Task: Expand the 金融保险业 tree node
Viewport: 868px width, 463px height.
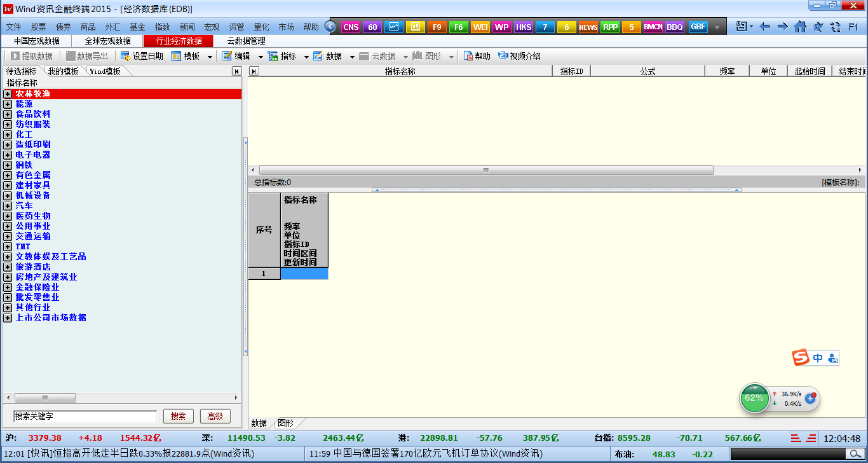Action: pyautogui.click(x=8, y=287)
